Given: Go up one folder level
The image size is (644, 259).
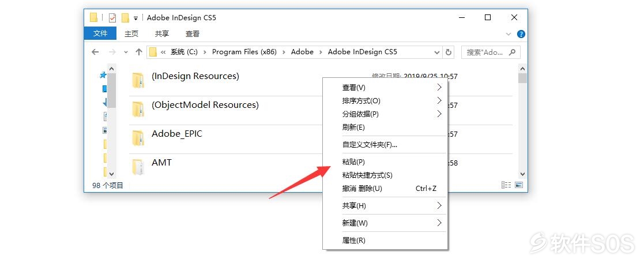Looking at the screenshot, I should click(x=139, y=52).
